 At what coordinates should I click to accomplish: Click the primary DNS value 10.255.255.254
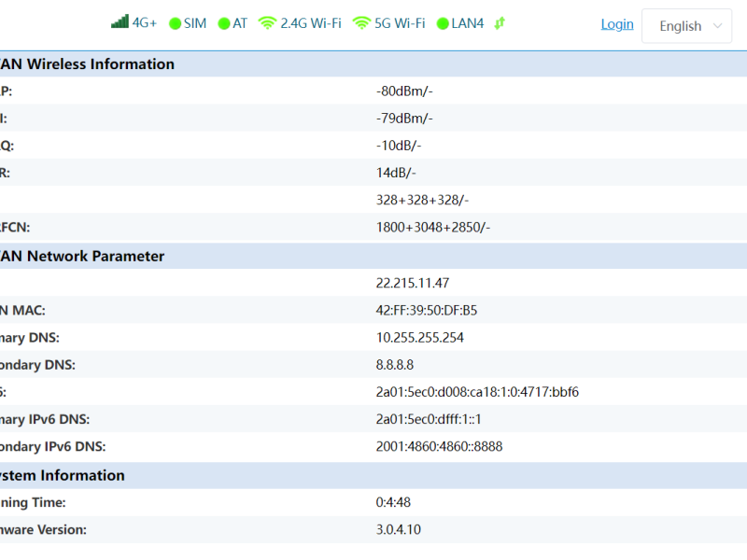tap(419, 337)
